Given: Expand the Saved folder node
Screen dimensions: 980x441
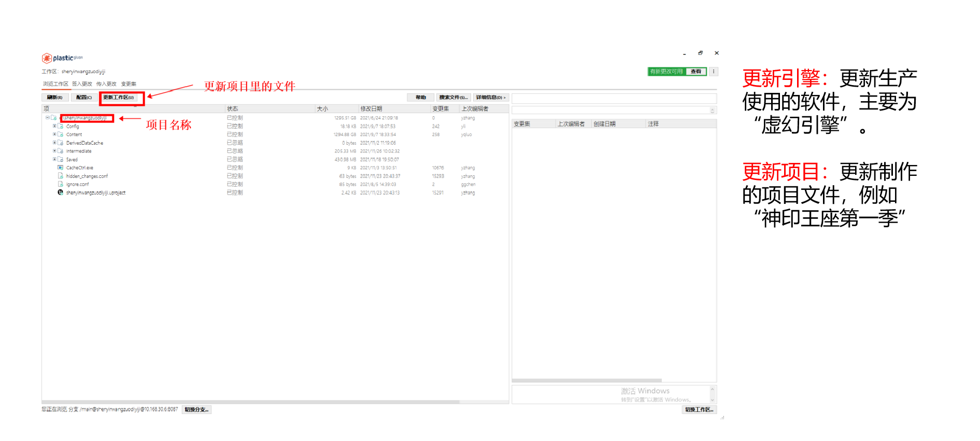Looking at the screenshot, I should [x=54, y=159].
